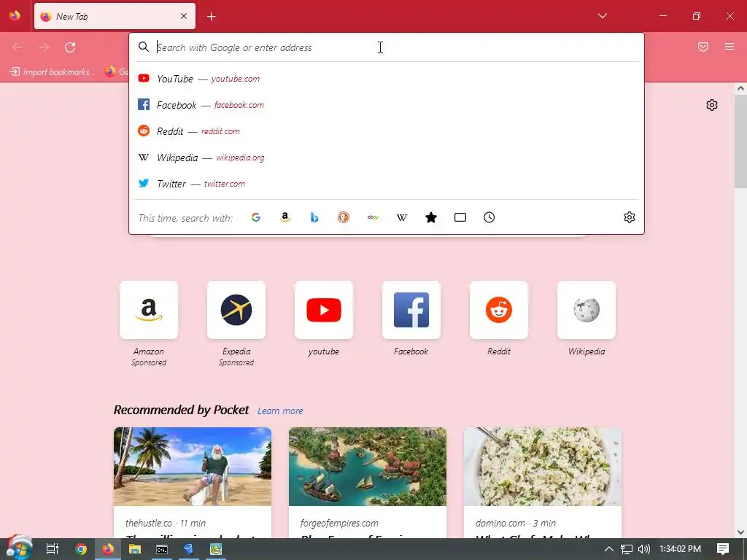The height and width of the screenshot is (560, 747).
Task: List all tabs dropdown arrow
Action: point(602,16)
